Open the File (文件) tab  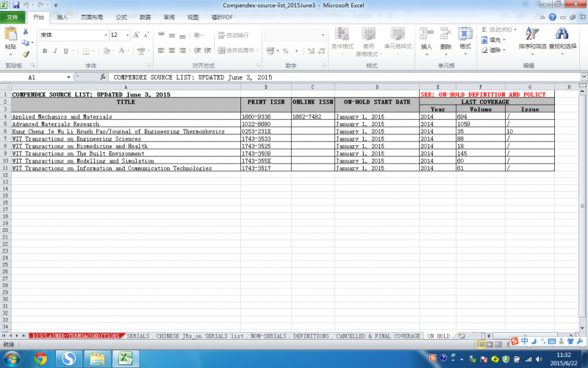12,17
